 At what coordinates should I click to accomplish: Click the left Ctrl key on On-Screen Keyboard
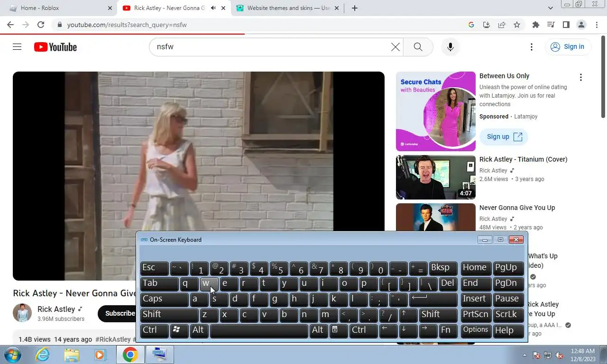pos(155,330)
